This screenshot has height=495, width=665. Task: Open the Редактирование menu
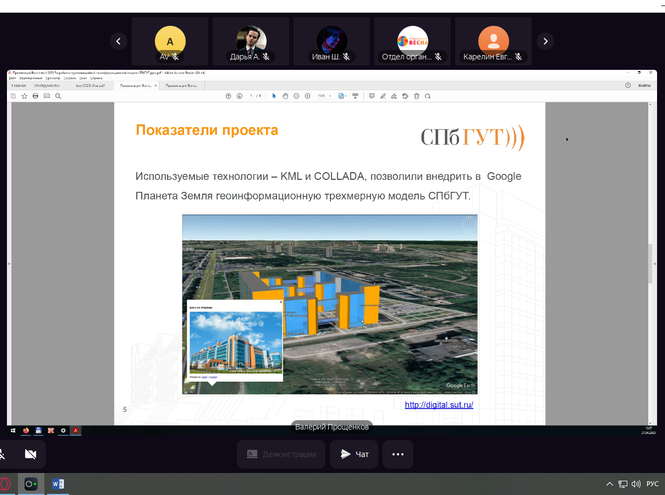tap(30, 78)
